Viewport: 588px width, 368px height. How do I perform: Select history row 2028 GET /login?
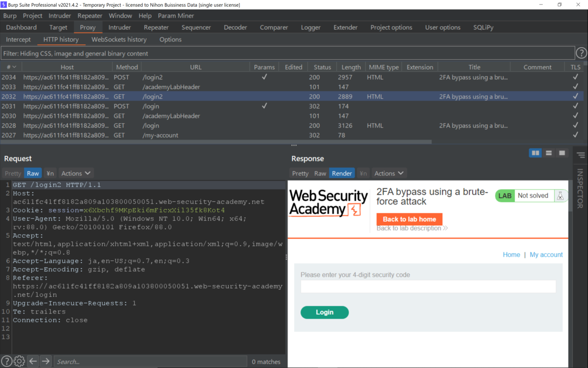(292, 126)
